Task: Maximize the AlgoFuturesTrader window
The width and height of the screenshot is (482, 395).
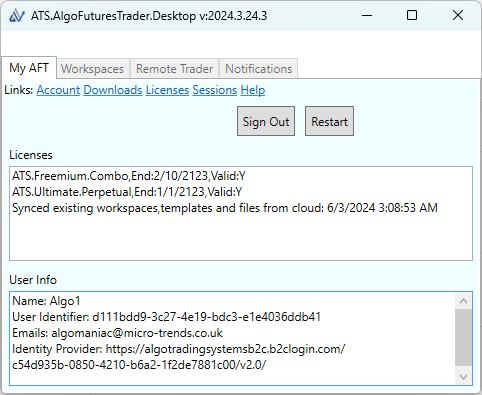Action: (412, 15)
